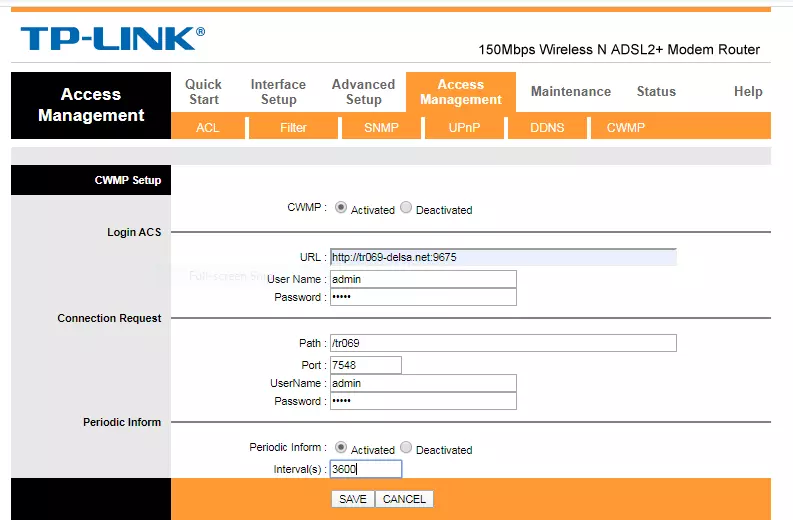Open the UPnP submenu

coord(464,127)
